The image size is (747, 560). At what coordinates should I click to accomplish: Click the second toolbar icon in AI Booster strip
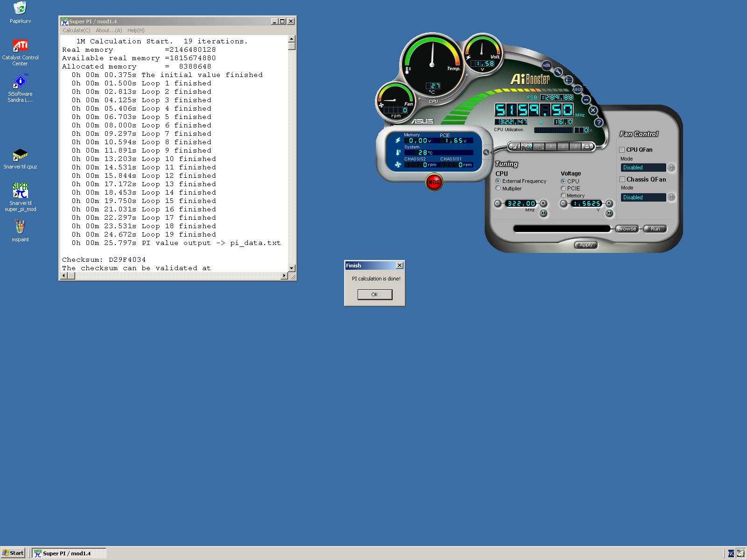[x=527, y=147]
